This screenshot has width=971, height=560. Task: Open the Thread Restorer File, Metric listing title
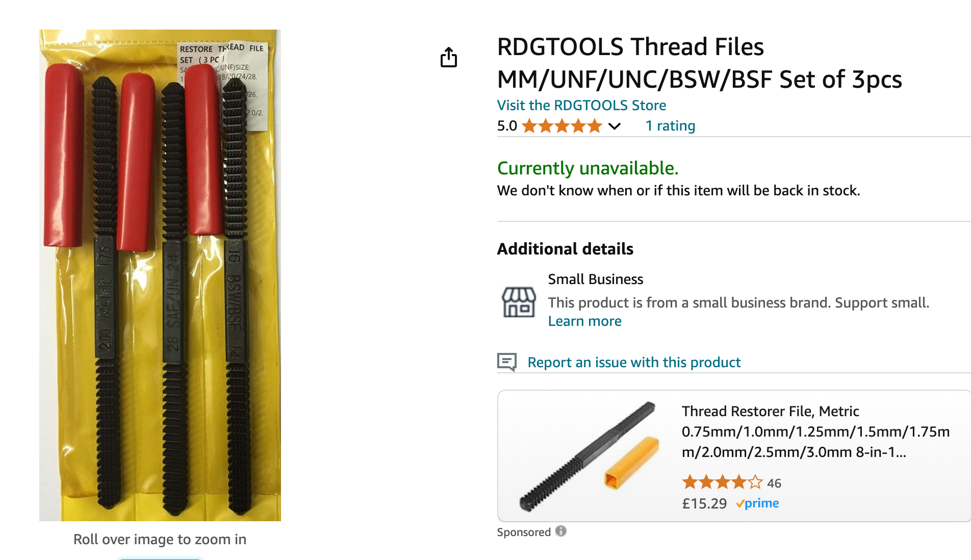click(815, 431)
